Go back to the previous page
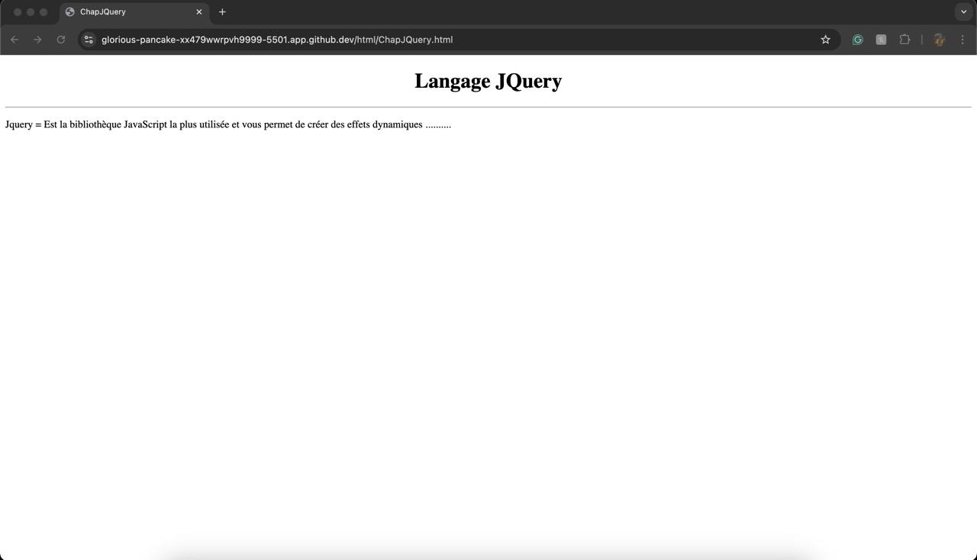977x560 pixels. click(x=15, y=40)
